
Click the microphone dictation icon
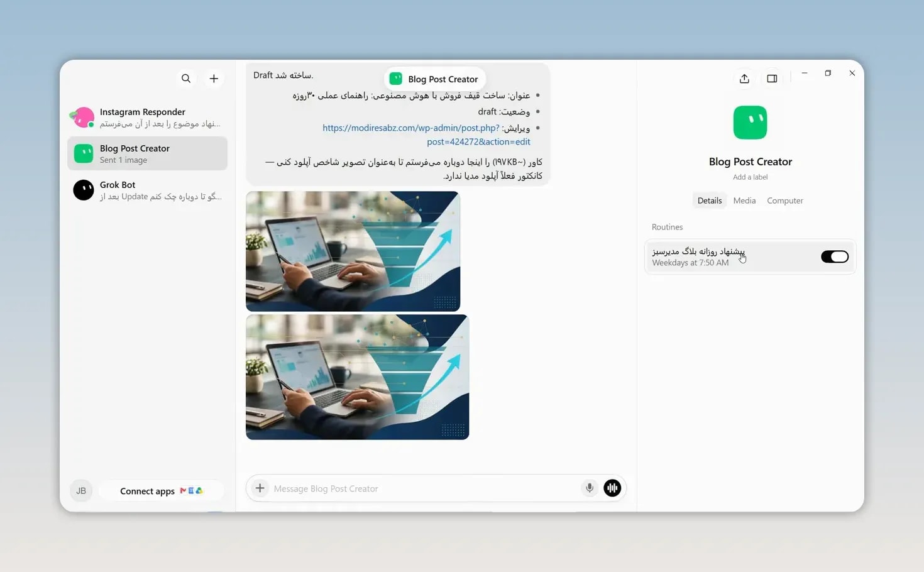point(590,488)
